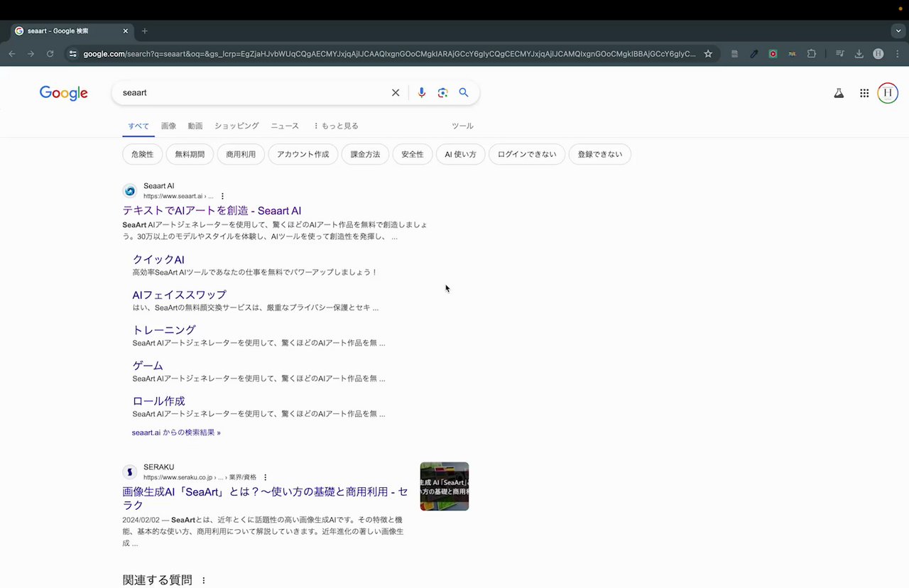Viewport: 909px width, 588px height.
Task: Open the ロール作成 sitelink
Action: point(158,401)
